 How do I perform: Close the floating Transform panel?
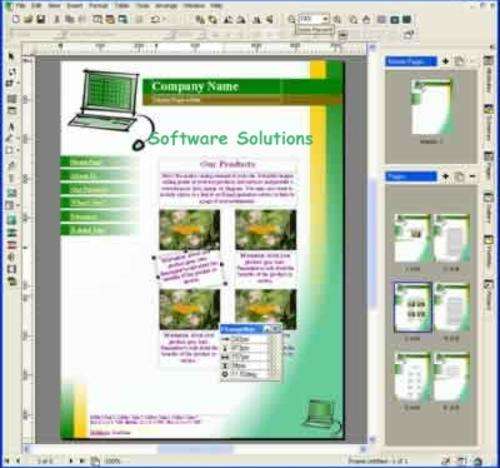pyautogui.click(x=276, y=329)
